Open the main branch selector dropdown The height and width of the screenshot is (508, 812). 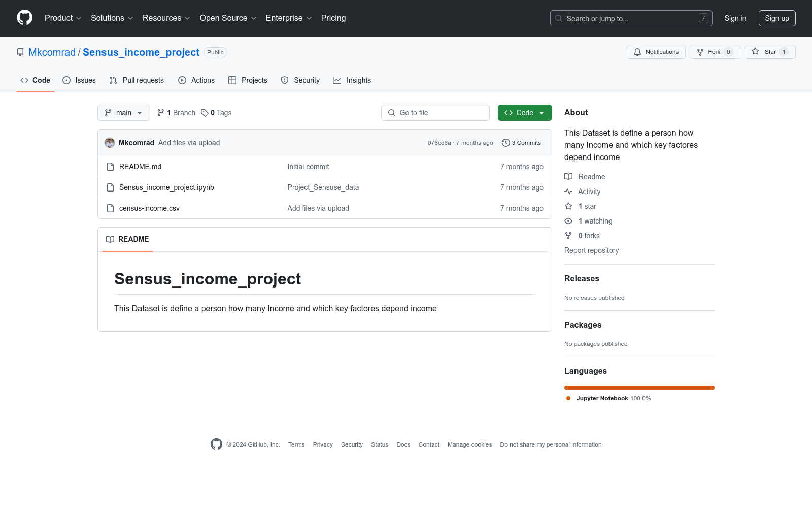[124, 113]
